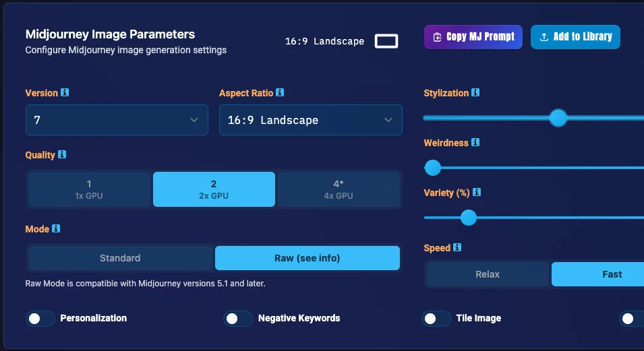Open the Version info icon
The image size is (644, 351).
[x=65, y=92]
